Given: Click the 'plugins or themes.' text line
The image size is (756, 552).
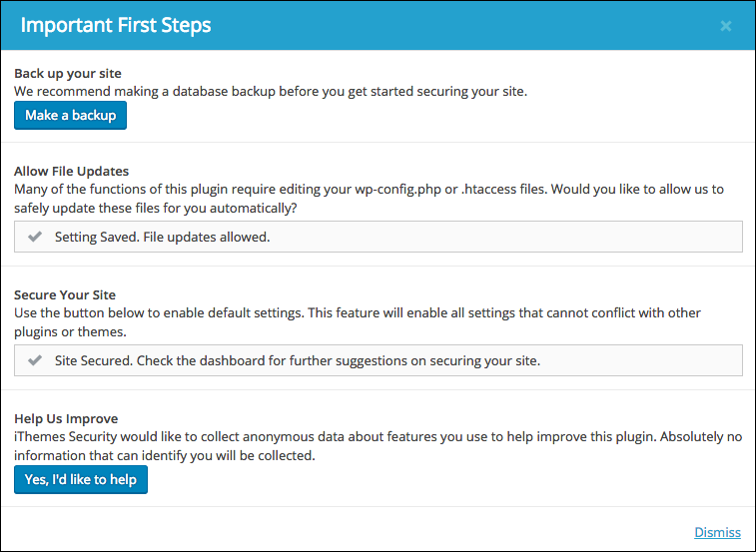Looking at the screenshot, I should 70,332.
